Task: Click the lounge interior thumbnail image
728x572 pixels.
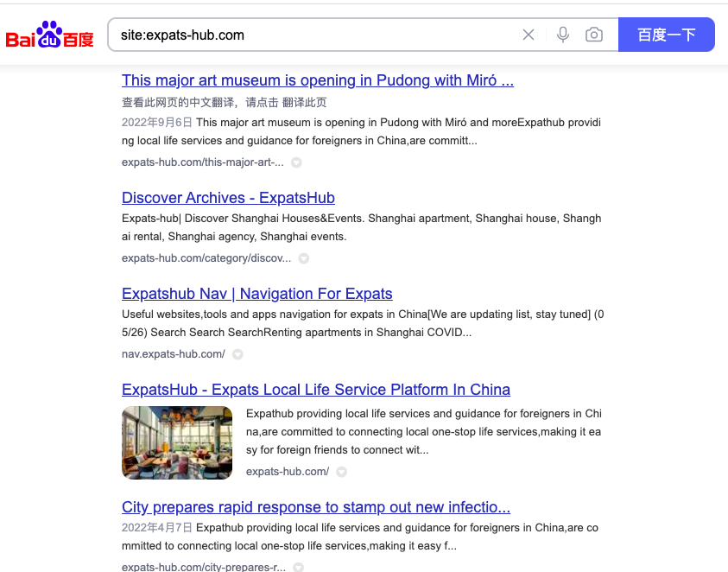Action: [177, 442]
